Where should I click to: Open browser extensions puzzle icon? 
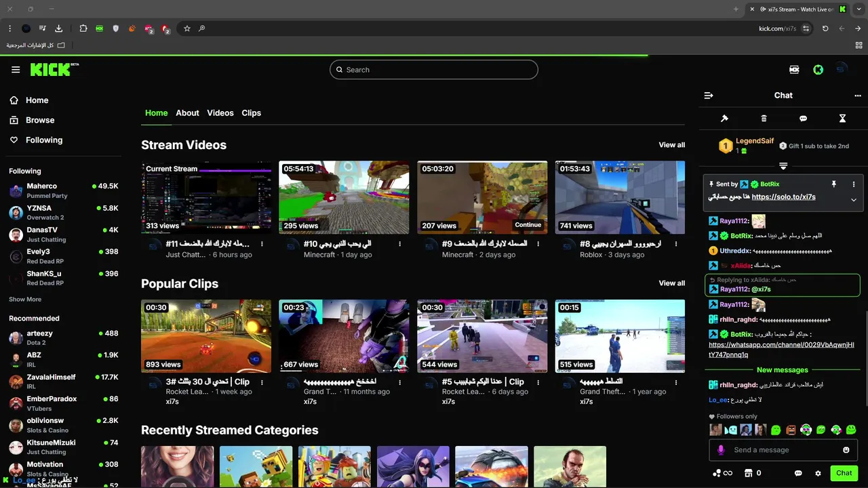[83, 28]
